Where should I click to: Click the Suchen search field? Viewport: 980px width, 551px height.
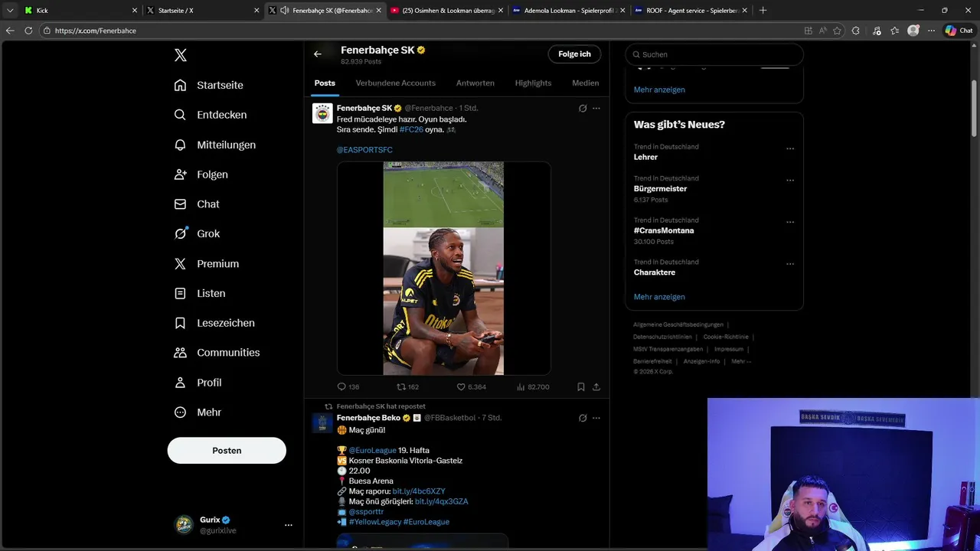[714, 54]
